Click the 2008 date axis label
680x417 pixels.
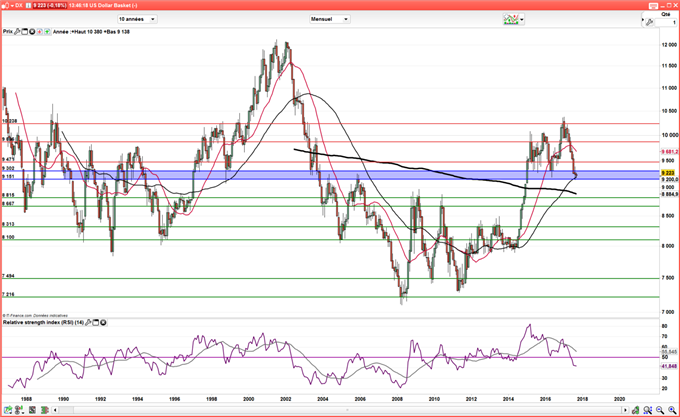[x=397, y=399]
